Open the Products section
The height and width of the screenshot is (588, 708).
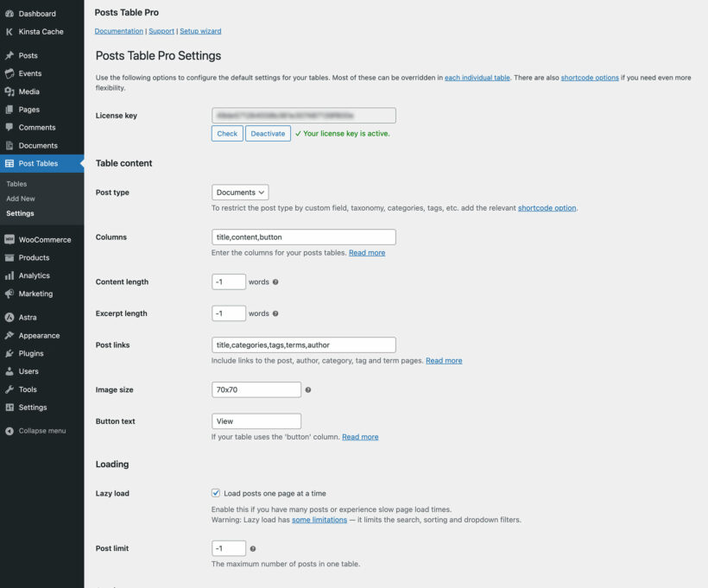pyautogui.click(x=36, y=256)
